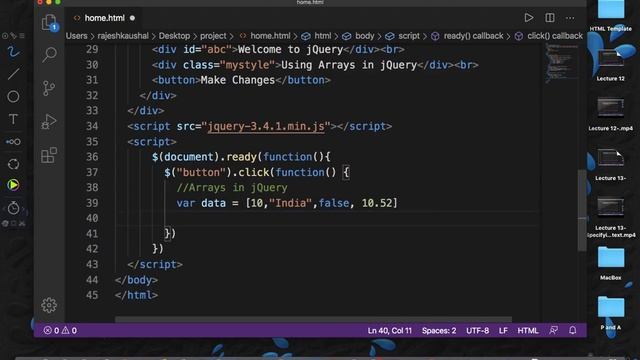Select the circle annotation tool
Viewport: 640px width, 360px height.
pyautogui.click(x=13, y=97)
